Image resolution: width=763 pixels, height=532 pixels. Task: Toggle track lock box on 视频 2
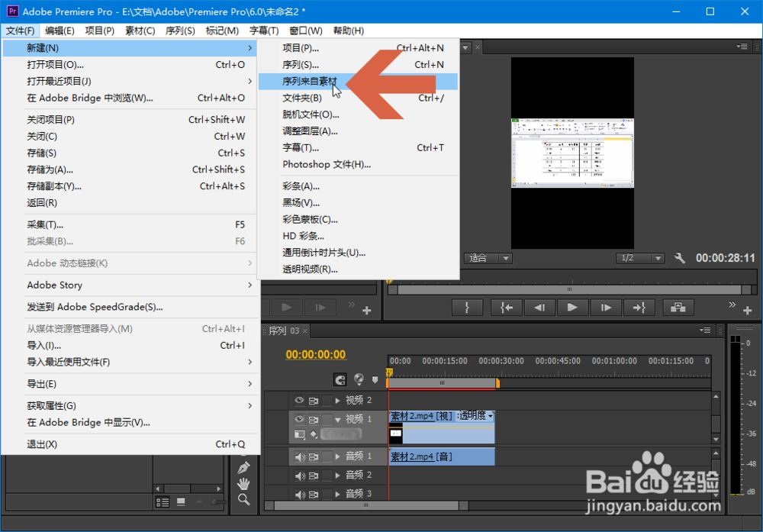(327, 400)
